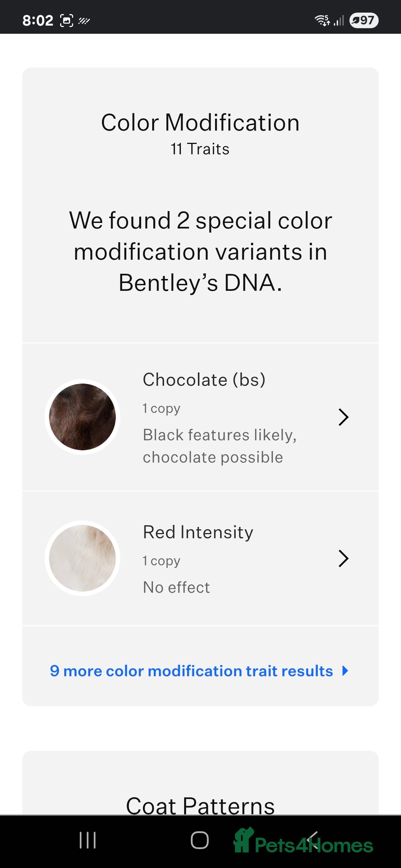Expand Chocolate (bs) trait chevron

pos(343,417)
